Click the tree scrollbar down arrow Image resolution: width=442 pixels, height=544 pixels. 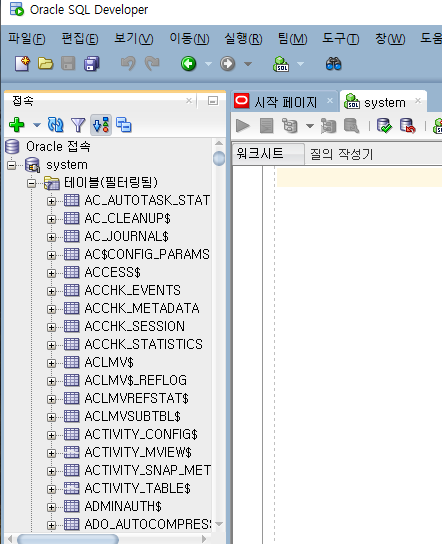coord(219,524)
